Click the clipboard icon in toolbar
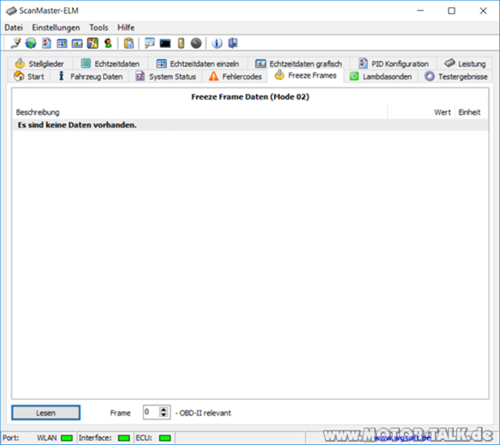 [129, 43]
